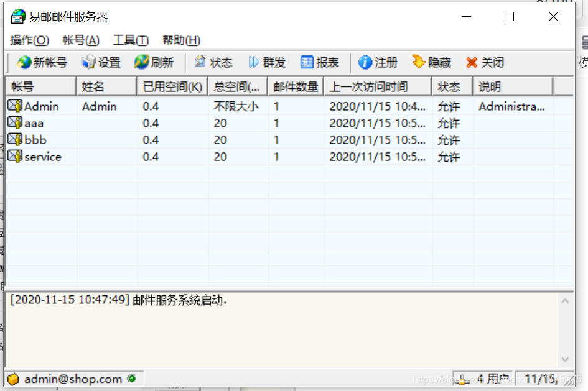Click the 状态 column header
The image size is (588, 391).
pos(452,86)
